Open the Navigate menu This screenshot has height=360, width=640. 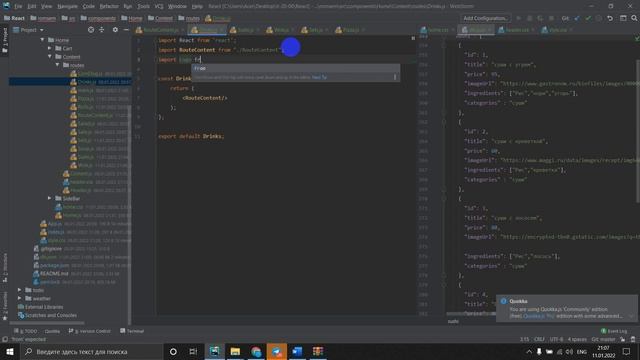tap(67, 7)
